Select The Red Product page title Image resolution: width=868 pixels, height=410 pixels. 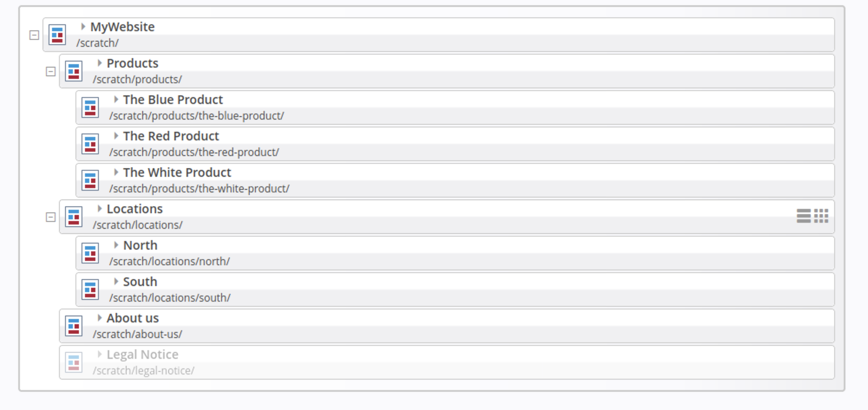click(171, 136)
